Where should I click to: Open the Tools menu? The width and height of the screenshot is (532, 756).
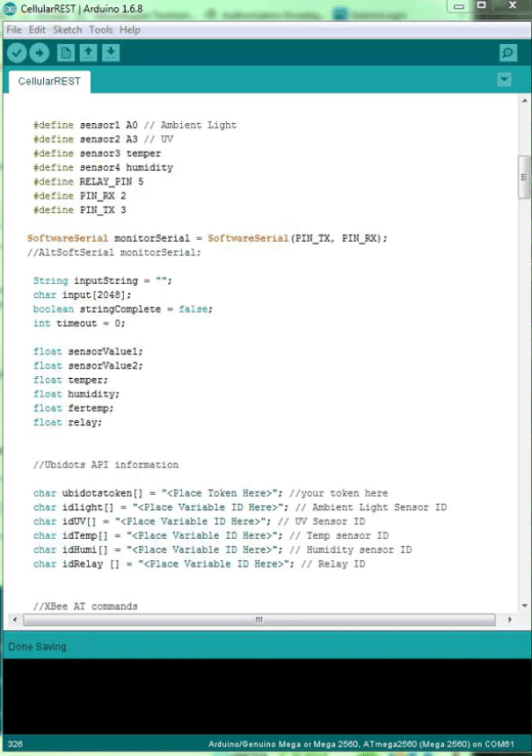pyautogui.click(x=101, y=30)
